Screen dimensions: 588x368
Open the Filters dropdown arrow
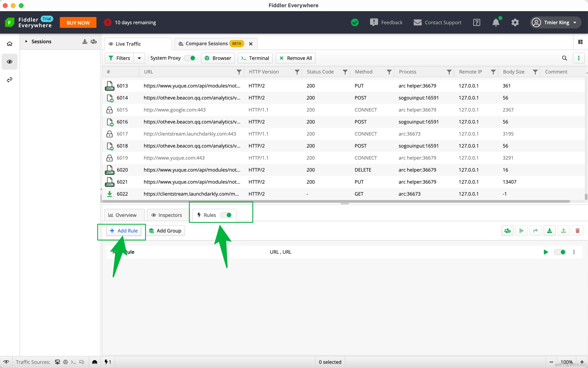tap(139, 58)
